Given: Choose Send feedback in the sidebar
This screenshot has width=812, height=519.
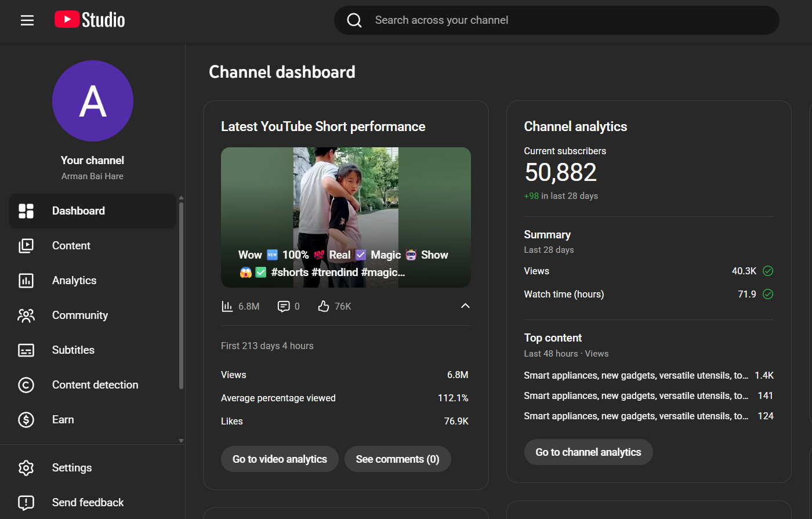Looking at the screenshot, I should [88, 503].
